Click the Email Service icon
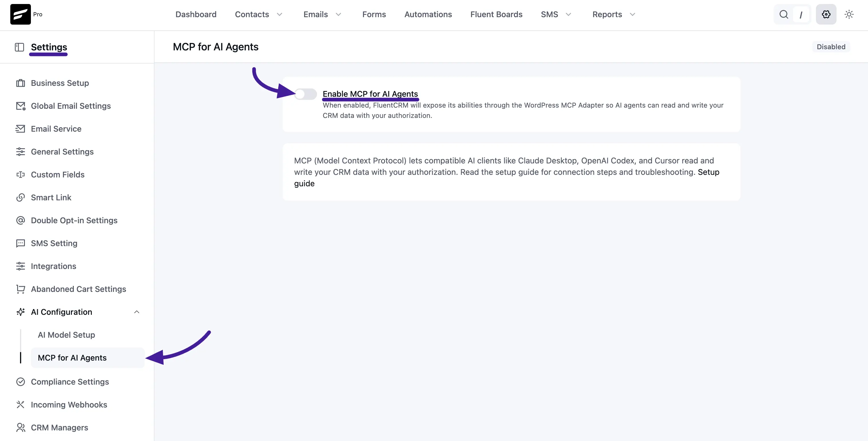Screen dimensions: 868x441 tap(21, 129)
